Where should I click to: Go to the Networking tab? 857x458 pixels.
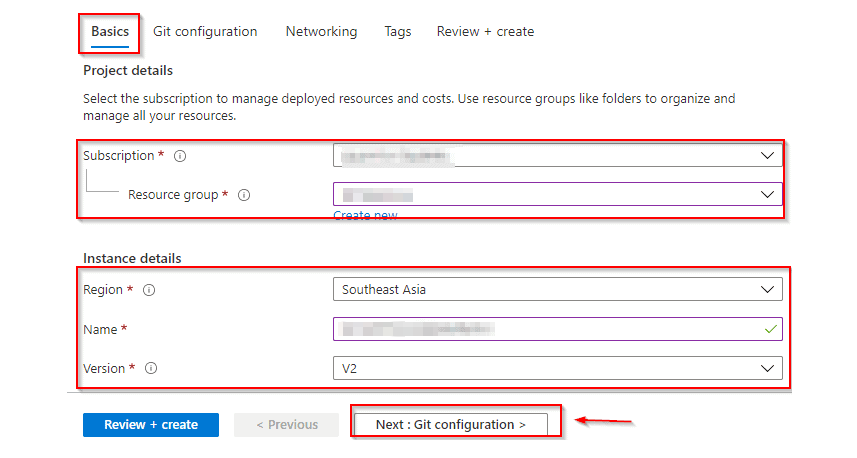[x=321, y=32]
